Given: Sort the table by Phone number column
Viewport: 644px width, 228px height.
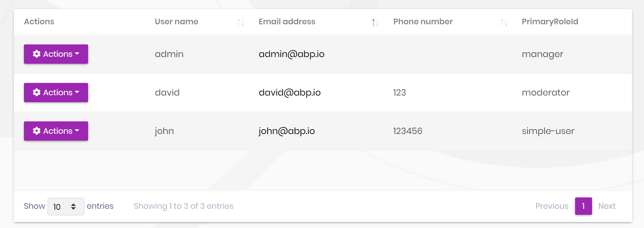Looking at the screenshot, I should pyautogui.click(x=422, y=21).
